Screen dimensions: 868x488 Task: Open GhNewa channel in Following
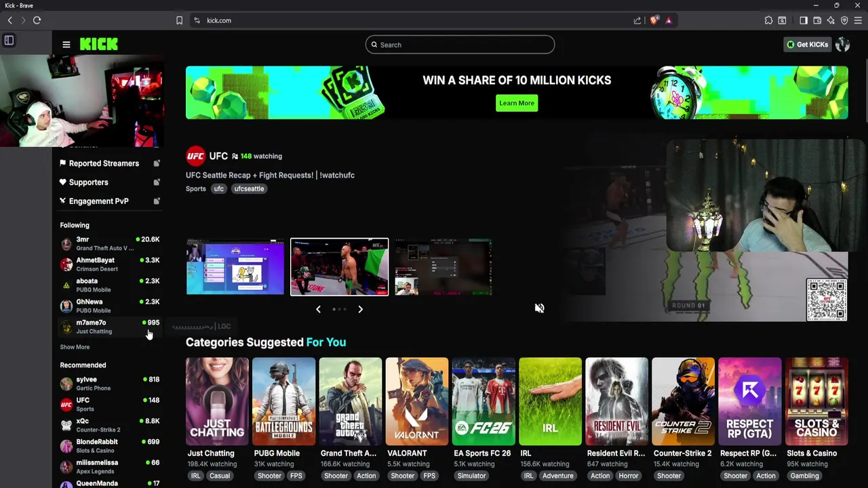[x=109, y=306]
